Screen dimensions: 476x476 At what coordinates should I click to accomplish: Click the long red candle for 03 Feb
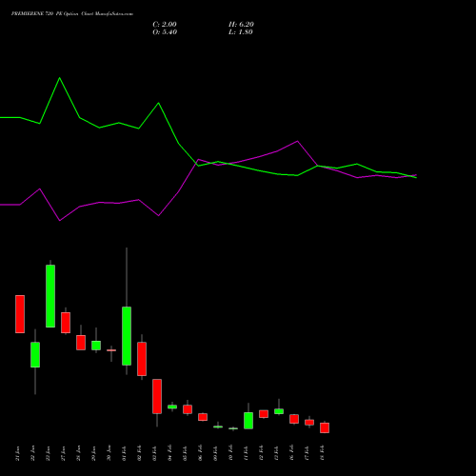(157, 396)
